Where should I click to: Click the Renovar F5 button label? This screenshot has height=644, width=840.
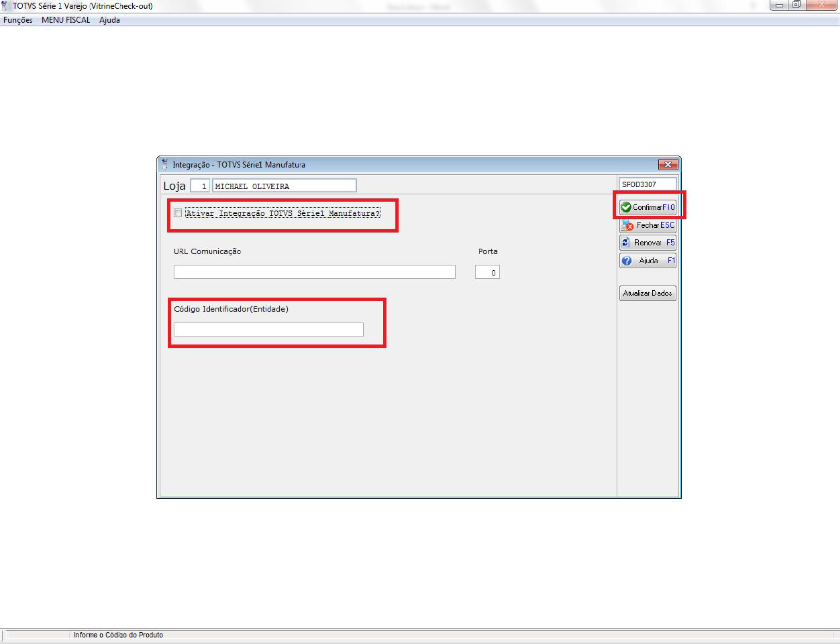pyautogui.click(x=655, y=243)
